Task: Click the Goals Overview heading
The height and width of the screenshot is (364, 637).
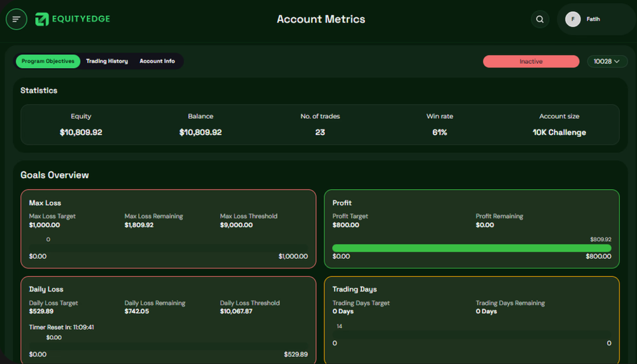Action: 54,175
